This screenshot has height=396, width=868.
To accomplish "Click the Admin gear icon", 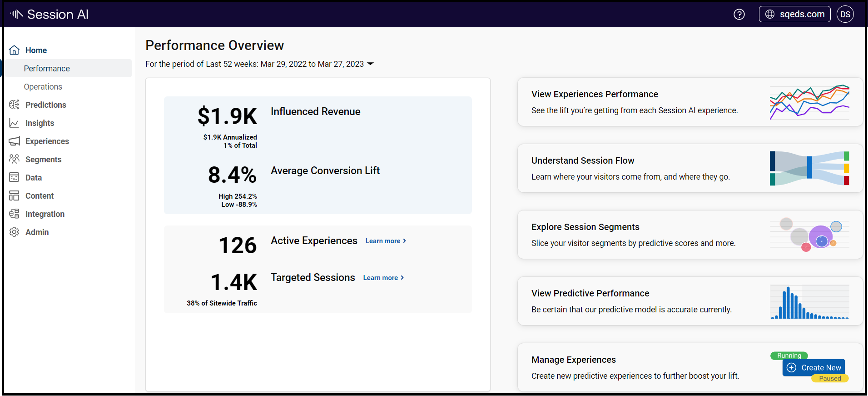I will [x=15, y=232].
